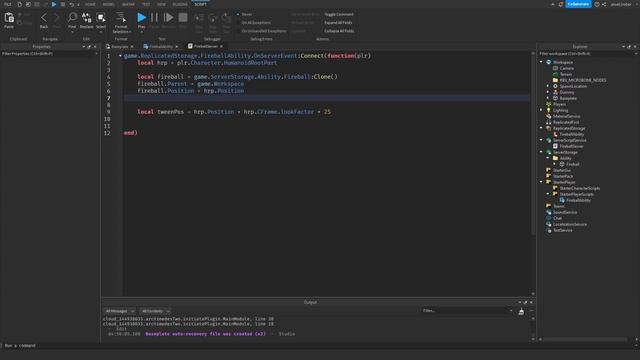Switch to the MODEL ribbon tab
Viewport: 640px width, 360px height.
point(109,4)
